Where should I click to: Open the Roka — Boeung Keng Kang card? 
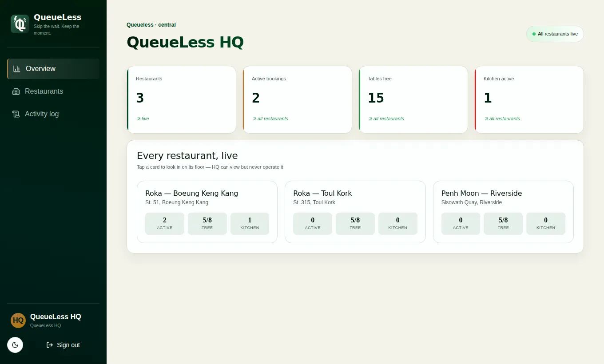(x=207, y=212)
